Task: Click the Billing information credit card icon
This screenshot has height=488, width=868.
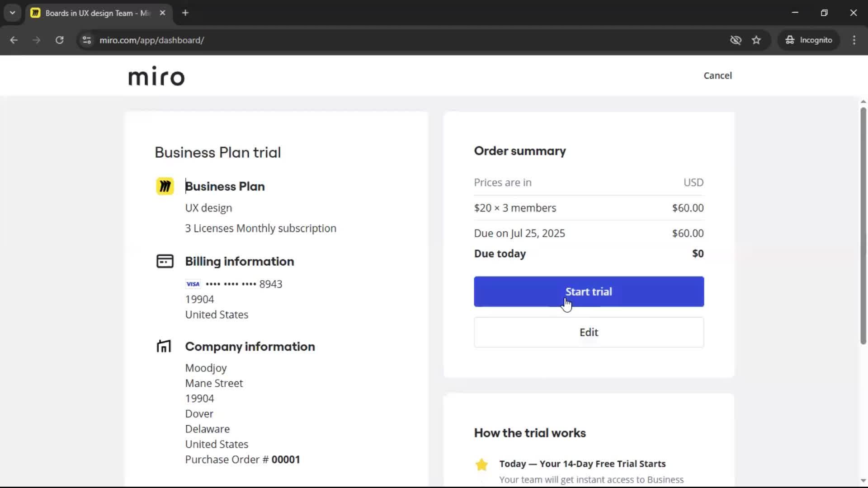Action: (x=165, y=261)
